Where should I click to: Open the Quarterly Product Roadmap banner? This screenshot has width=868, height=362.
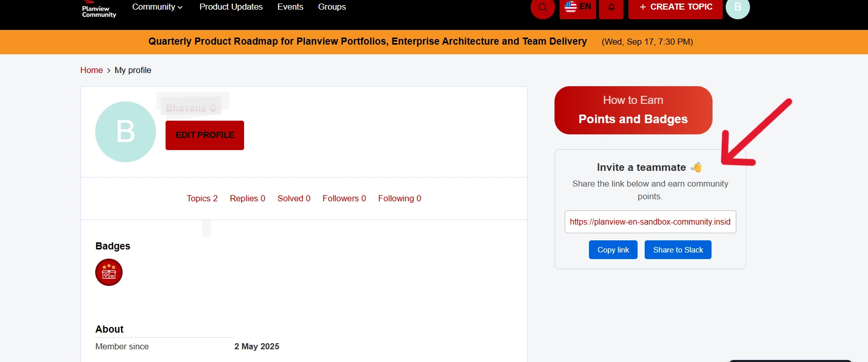368,42
